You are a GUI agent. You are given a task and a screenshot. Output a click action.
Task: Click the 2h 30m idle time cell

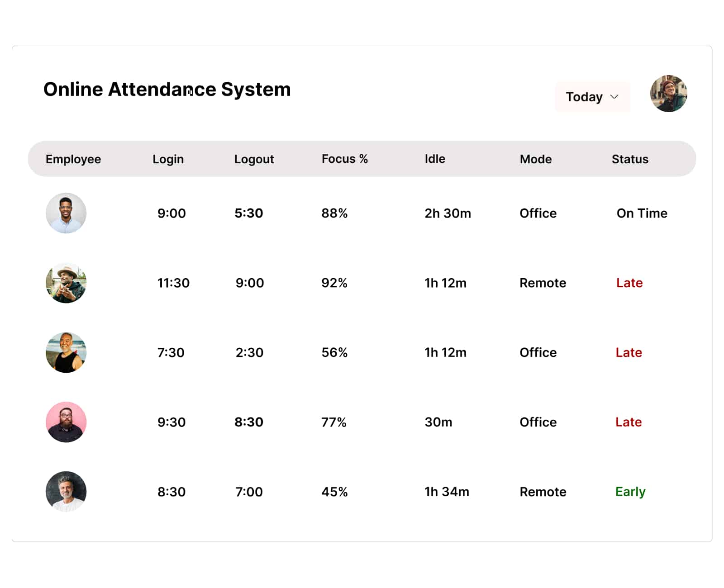tap(448, 213)
